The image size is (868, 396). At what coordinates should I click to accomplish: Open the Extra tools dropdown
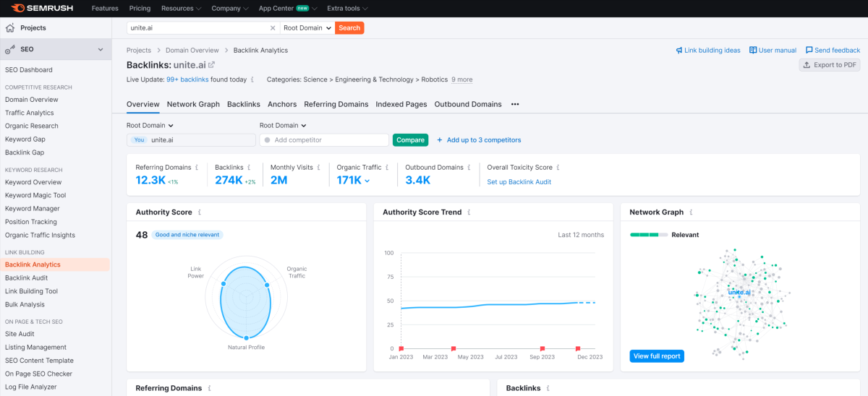(347, 8)
